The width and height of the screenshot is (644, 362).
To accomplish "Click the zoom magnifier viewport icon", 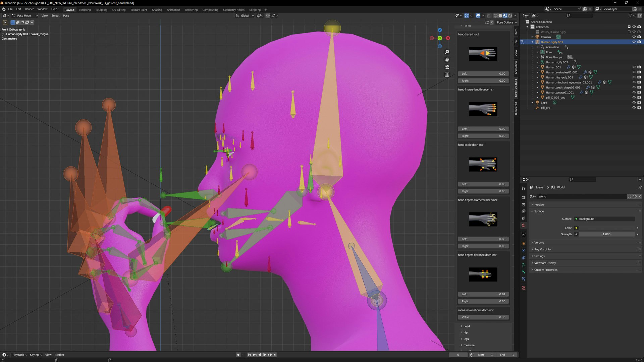I will coord(447,52).
